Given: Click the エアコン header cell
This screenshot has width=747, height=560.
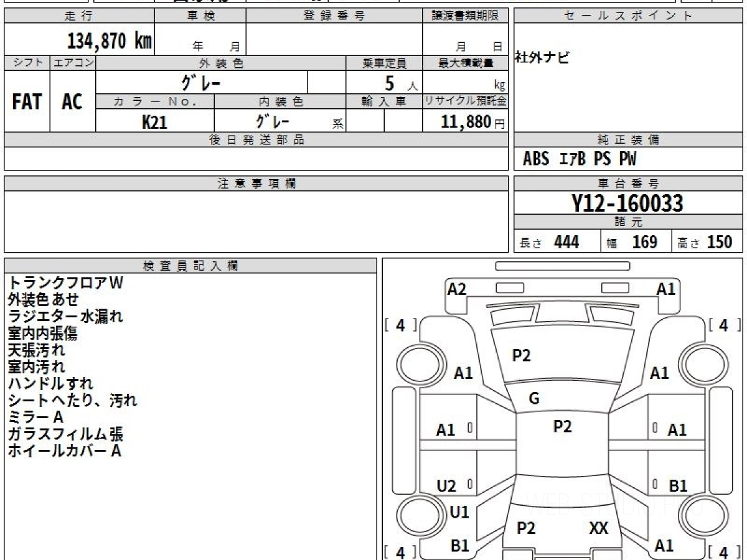Looking at the screenshot, I should click(x=73, y=63).
